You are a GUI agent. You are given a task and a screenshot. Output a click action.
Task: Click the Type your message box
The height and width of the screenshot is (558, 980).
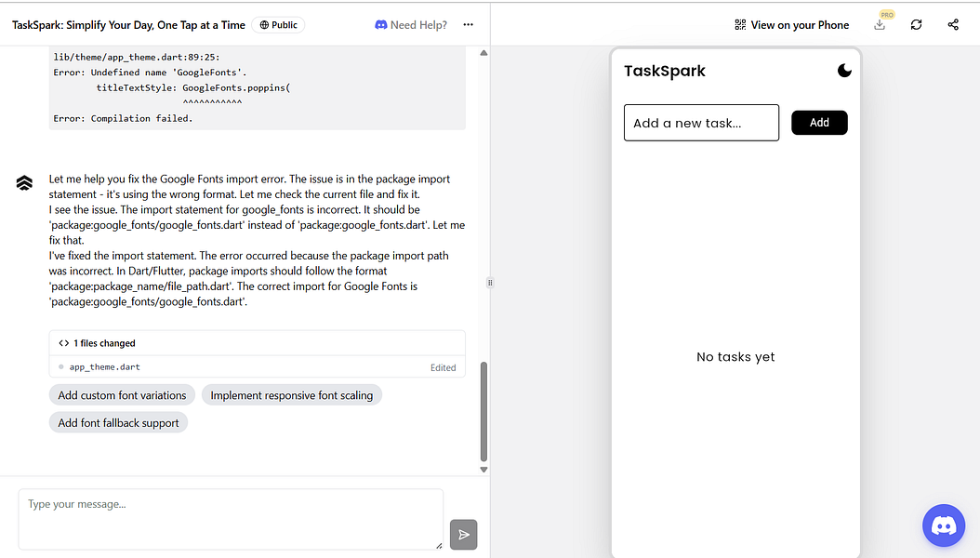tap(231, 519)
